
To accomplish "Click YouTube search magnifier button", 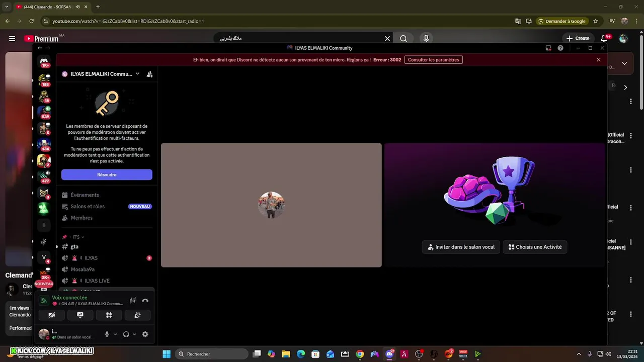I will (x=404, y=38).
